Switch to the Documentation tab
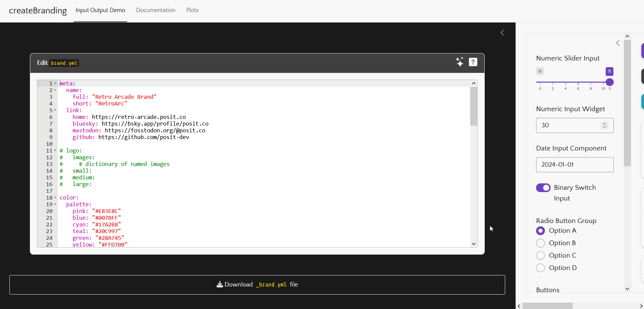 click(x=156, y=10)
